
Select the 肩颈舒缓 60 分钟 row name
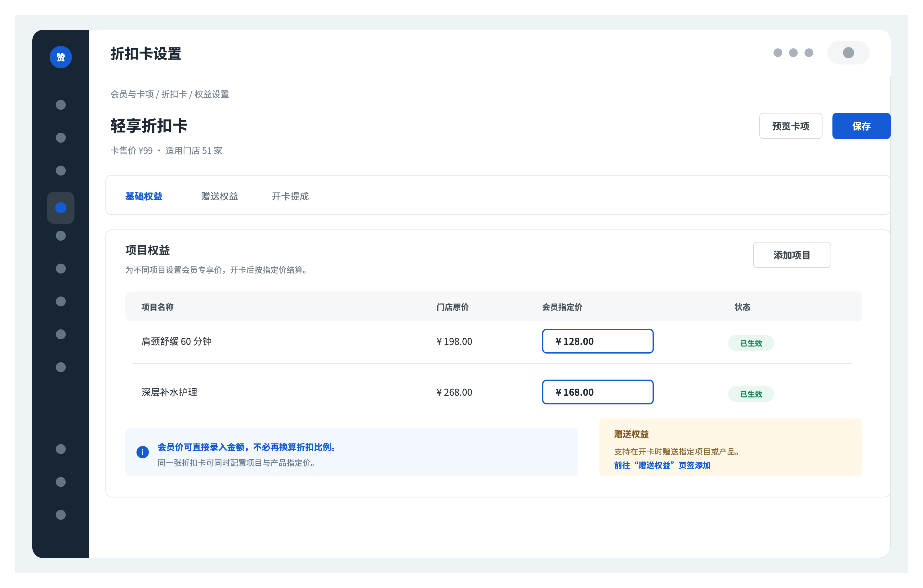(176, 341)
